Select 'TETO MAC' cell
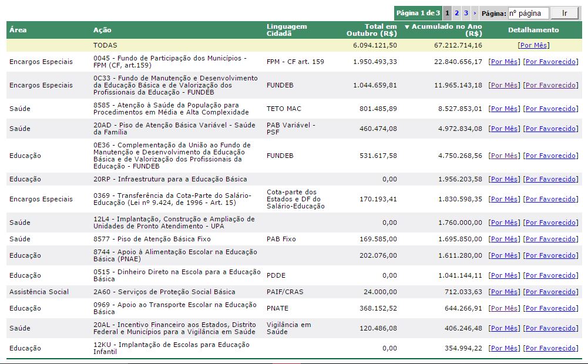Viewport: 588px width, 364px height. 284,109
